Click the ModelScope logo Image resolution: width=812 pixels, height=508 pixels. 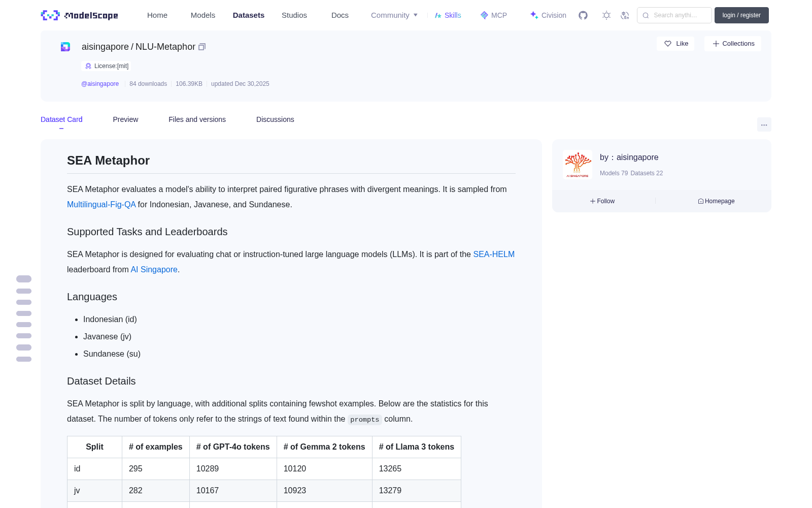80,15
